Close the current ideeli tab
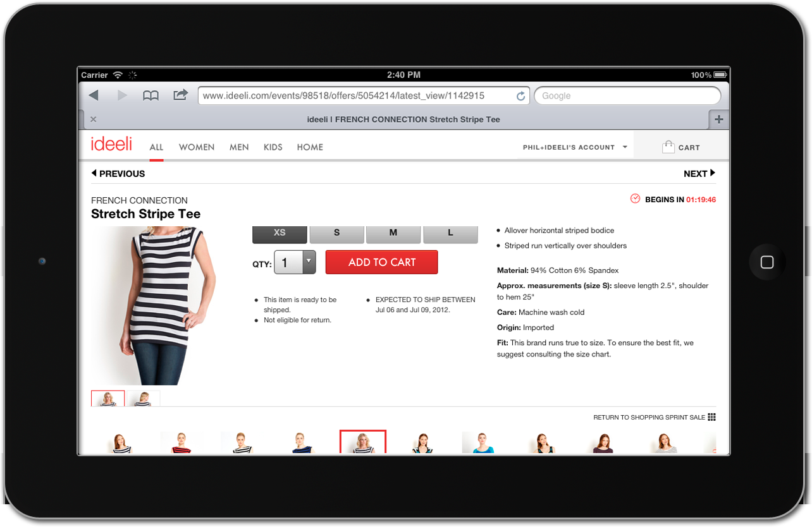Viewport: 812px width, 527px height. pos(94,119)
